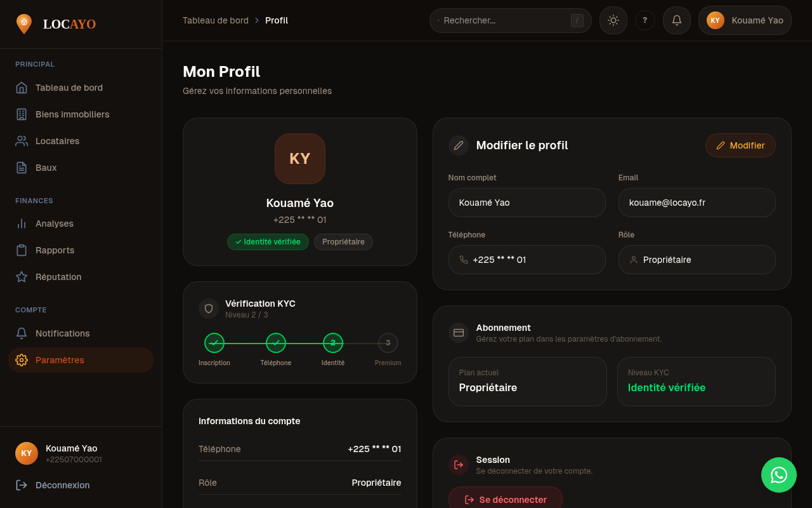Open the Kouamé Yao user menu
This screenshot has width=812, height=508.
pyautogui.click(x=745, y=20)
